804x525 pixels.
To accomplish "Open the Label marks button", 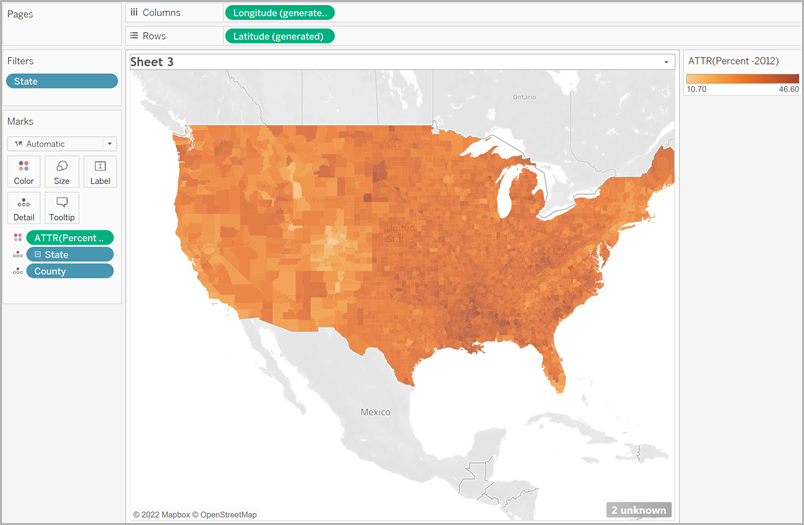I will (100, 171).
